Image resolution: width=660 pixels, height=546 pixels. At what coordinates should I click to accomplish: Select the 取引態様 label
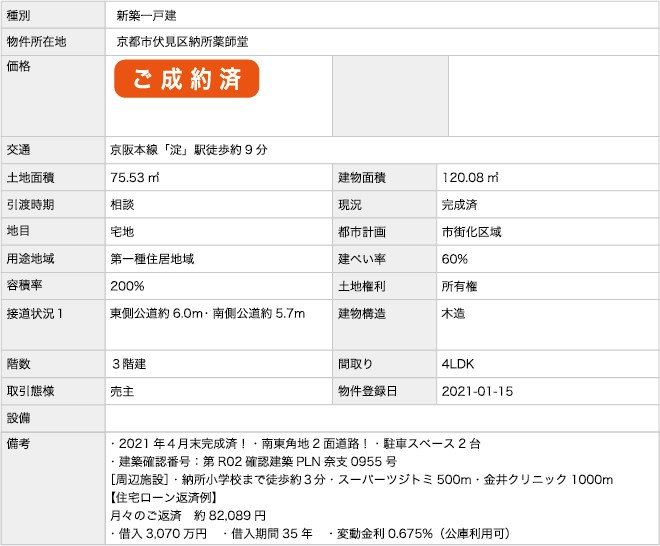(x=30, y=391)
